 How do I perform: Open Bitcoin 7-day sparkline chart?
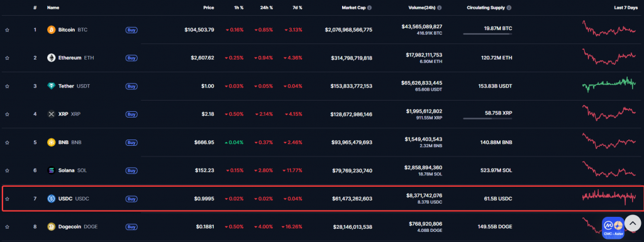(x=609, y=29)
